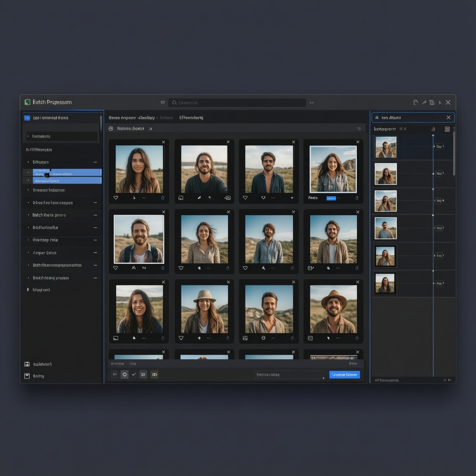The height and width of the screenshot is (476, 476).
Task: Remove the bucket-hat woman's card with its X
Action: [228, 282]
